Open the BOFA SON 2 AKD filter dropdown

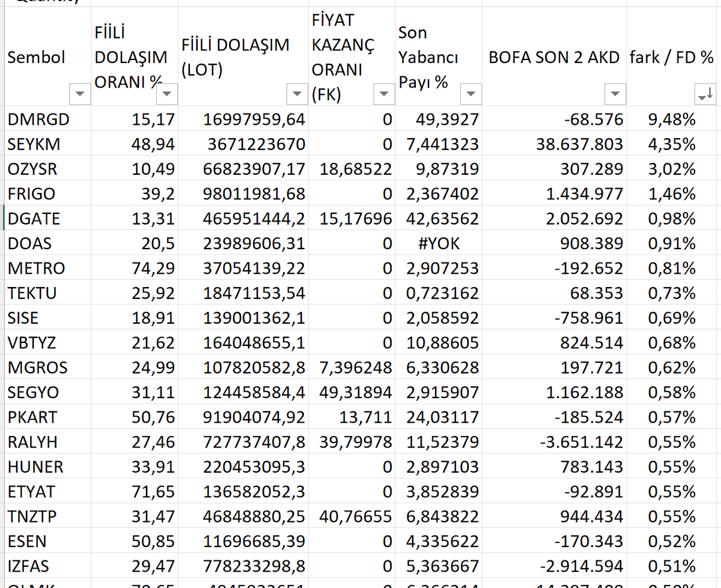pyautogui.click(x=615, y=94)
